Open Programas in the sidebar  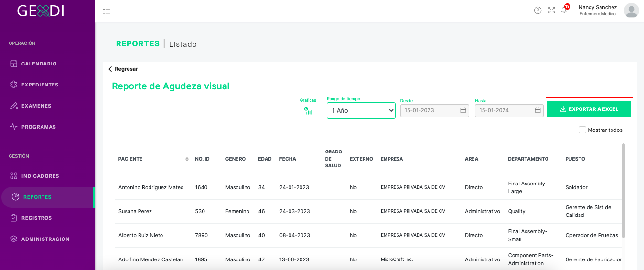click(39, 127)
